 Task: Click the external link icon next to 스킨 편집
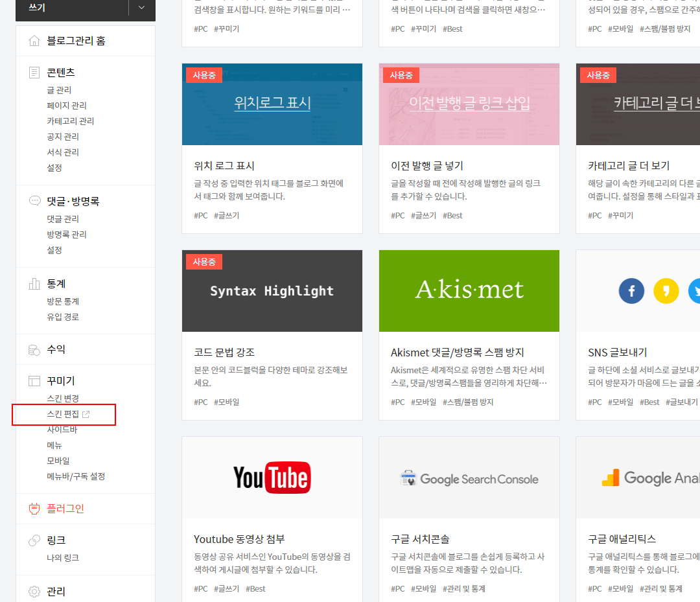coord(86,414)
